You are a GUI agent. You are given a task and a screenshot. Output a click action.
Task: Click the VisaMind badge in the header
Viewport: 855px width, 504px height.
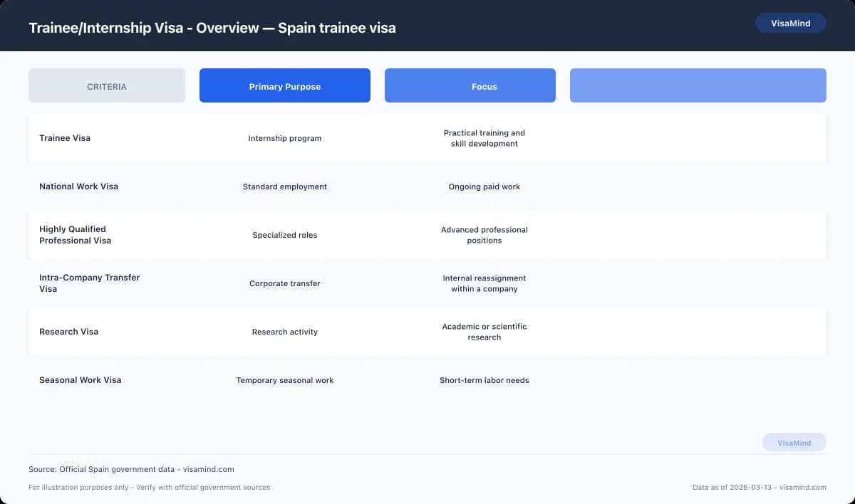(790, 23)
